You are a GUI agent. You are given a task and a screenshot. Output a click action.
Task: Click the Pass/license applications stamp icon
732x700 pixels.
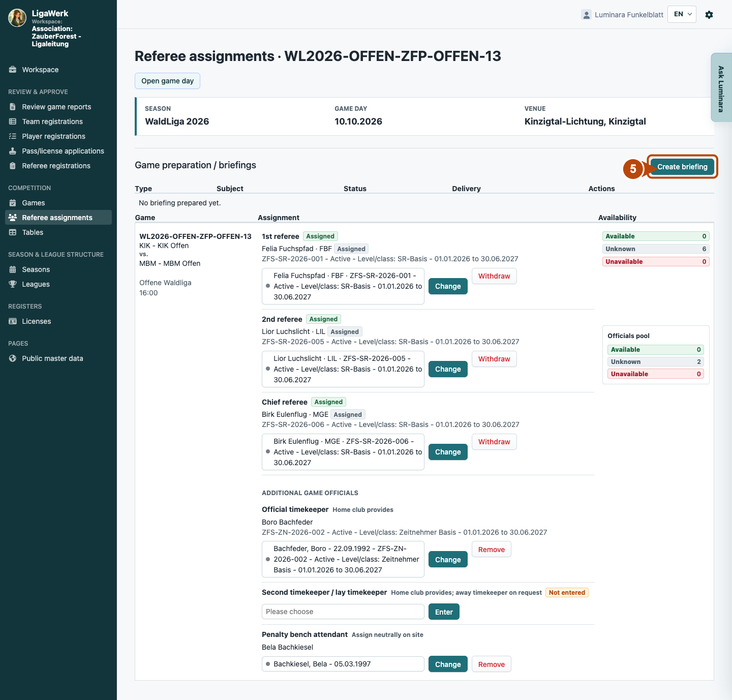13,151
